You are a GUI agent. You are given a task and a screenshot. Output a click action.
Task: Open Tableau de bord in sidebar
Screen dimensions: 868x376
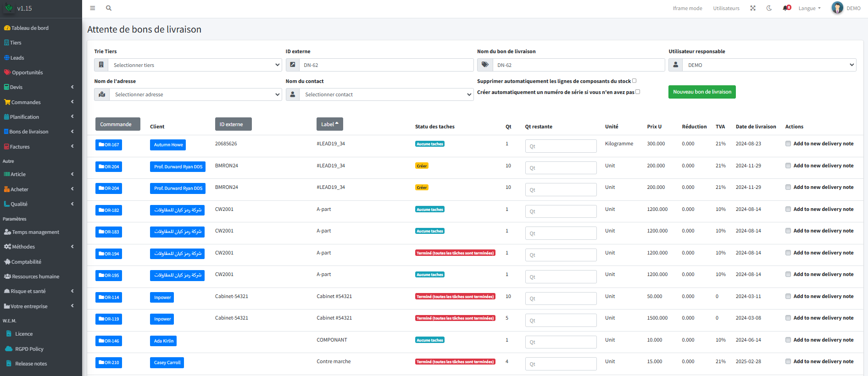(x=30, y=28)
